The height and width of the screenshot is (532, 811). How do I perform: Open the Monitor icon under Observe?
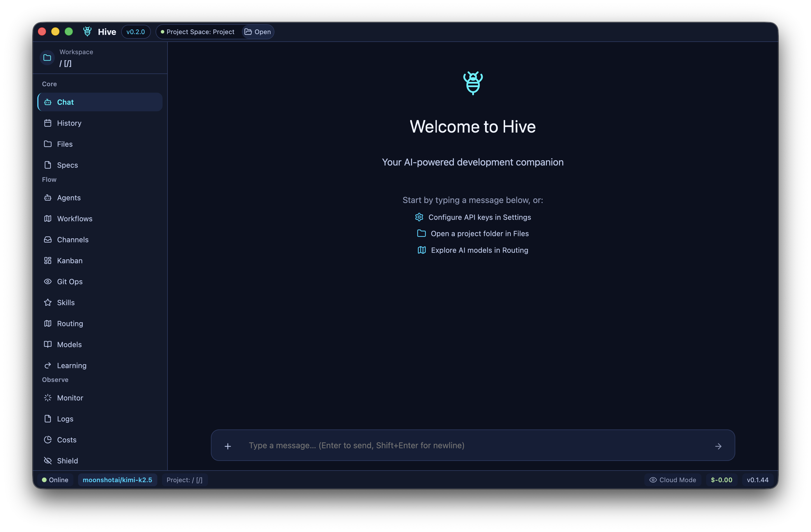pyautogui.click(x=48, y=397)
